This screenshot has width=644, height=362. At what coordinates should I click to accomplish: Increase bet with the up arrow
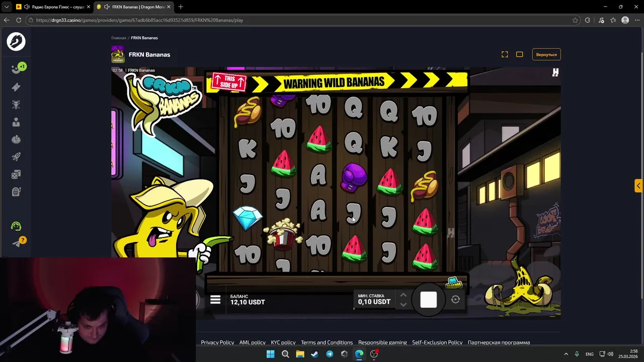403,295
